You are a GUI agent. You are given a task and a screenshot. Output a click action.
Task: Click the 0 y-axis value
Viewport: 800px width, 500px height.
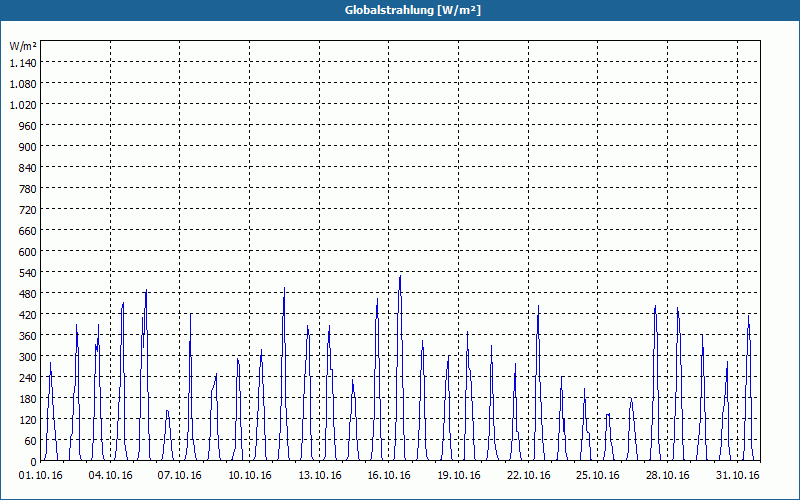coord(34,461)
